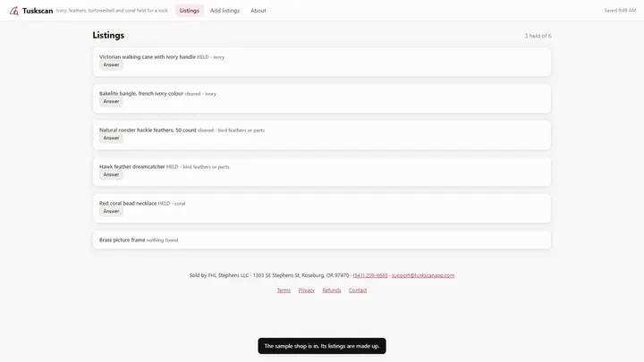
Task: Open the Privacy link
Action: (307, 290)
